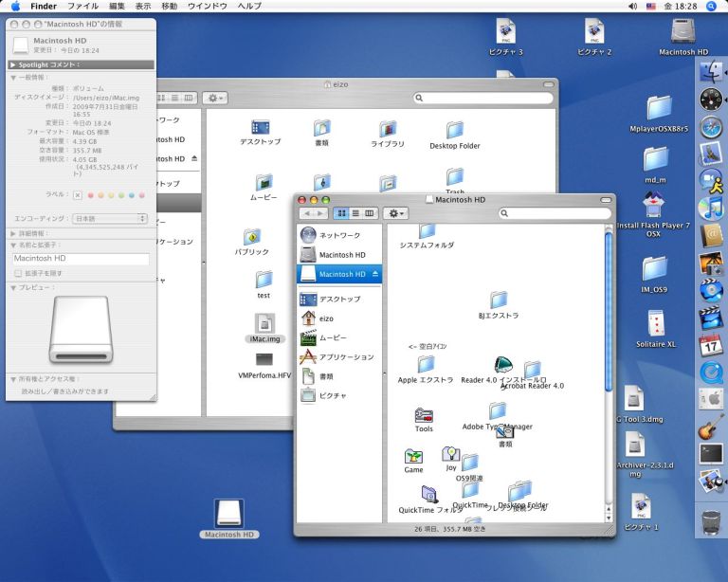The width and height of the screenshot is (728, 582).
Task: Select the システムフォルダ folder
Action: pyautogui.click(x=427, y=236)
